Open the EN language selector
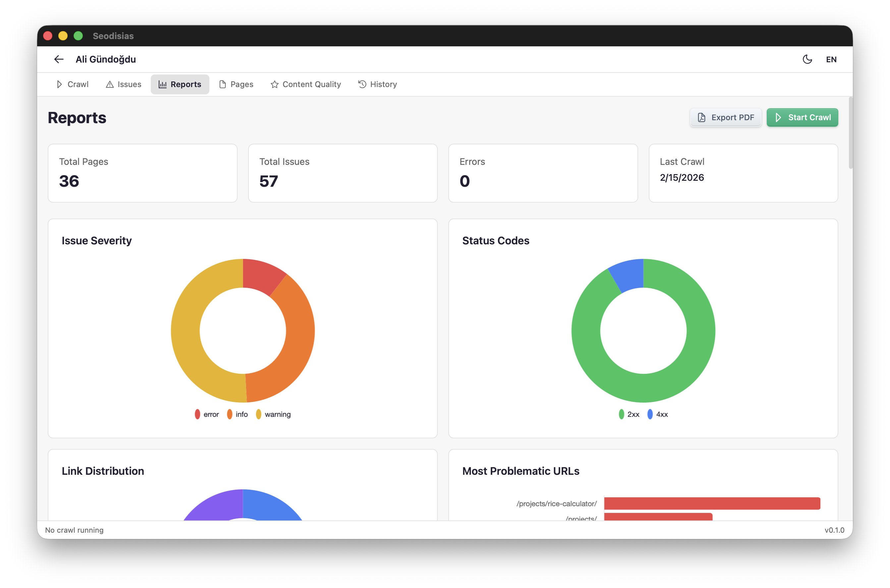 click(831, 59)
